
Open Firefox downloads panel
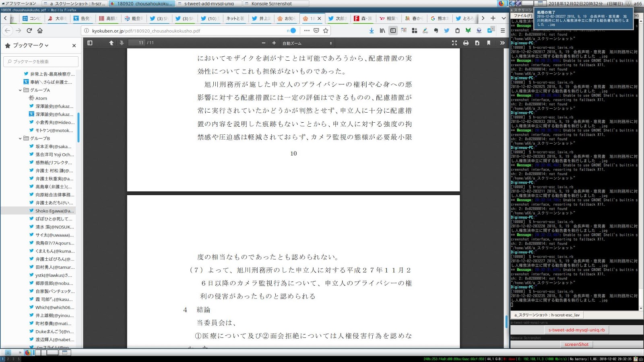372,31
